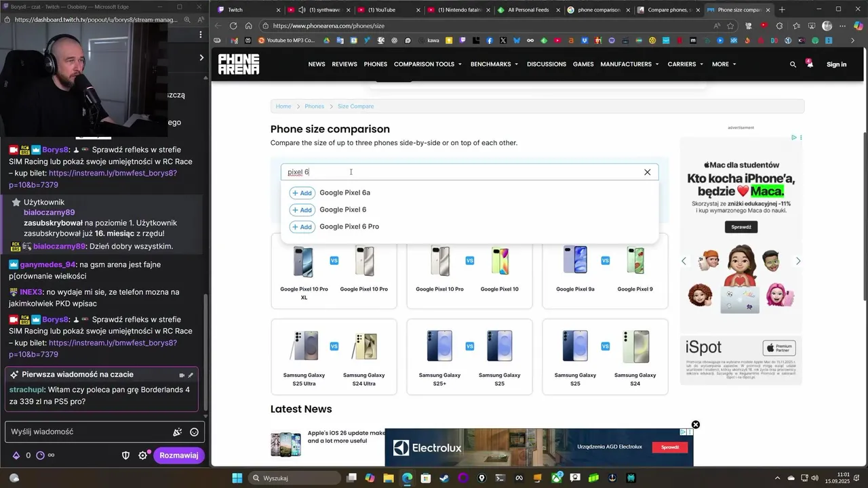Screen dimensions: 868x488
Task: Open chat settings gear in Twitch
Action: 143,455
